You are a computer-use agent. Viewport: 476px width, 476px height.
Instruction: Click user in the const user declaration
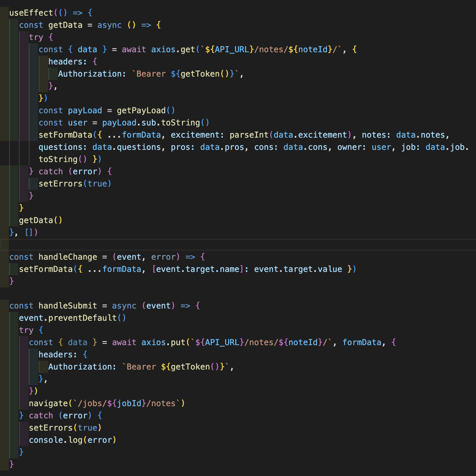(78, 123)
